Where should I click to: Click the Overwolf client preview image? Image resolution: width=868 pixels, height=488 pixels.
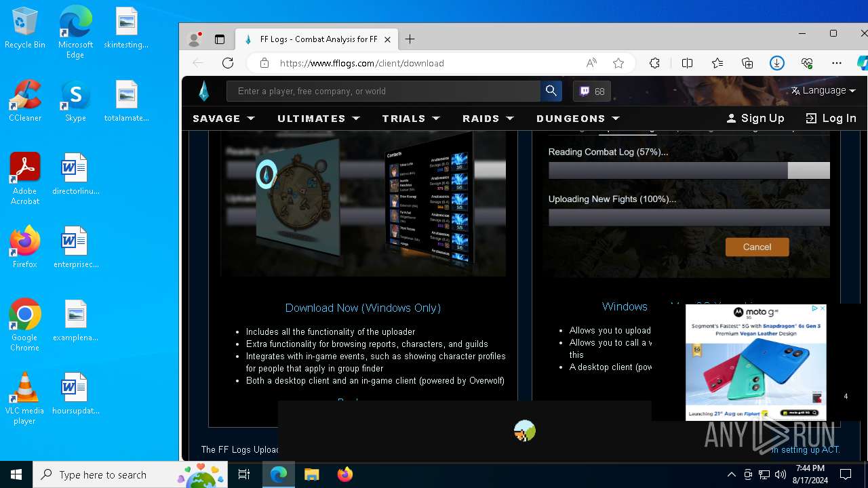[x=363, y=204]
